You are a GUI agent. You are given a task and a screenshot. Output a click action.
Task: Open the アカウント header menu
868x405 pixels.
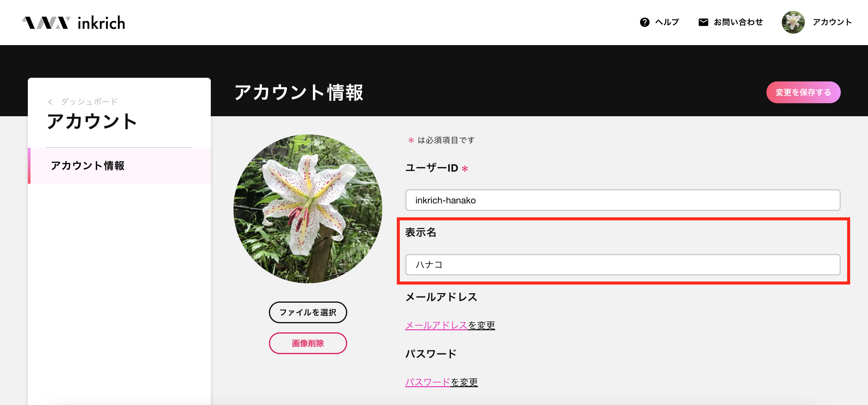pyautogui.click(x=832, y=22)
